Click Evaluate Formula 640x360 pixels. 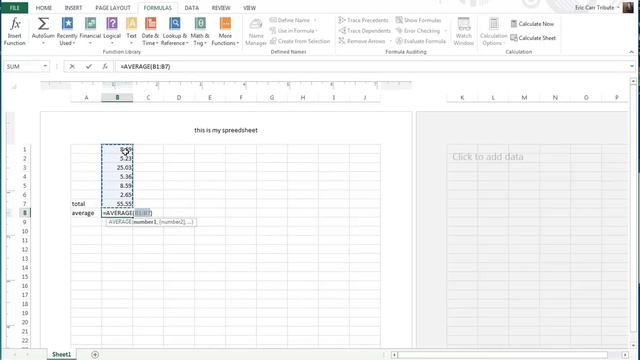coord(421,41)
